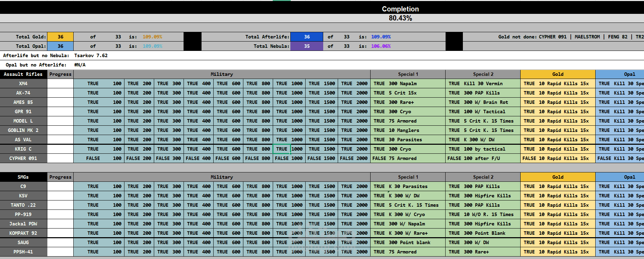Select the Total Nebula: label cell
This screenshot has width=644, height=259.
click(246, 46)
